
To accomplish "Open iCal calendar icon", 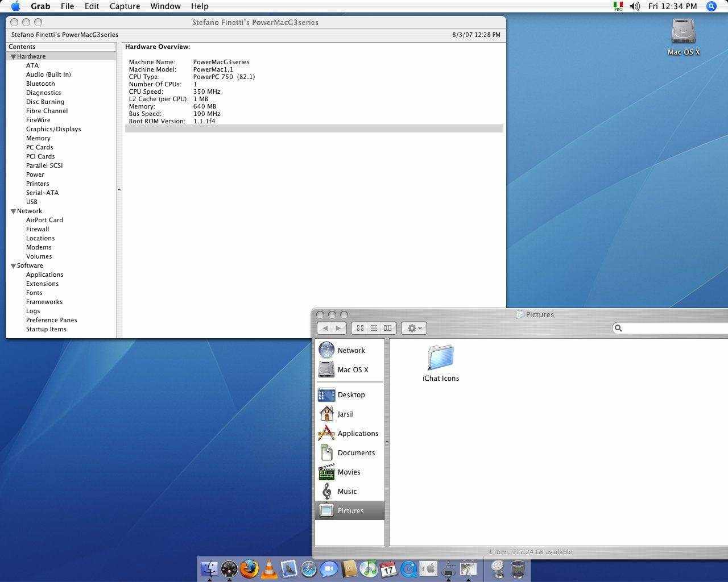I will pyautogui.click(x=388, y=568).
